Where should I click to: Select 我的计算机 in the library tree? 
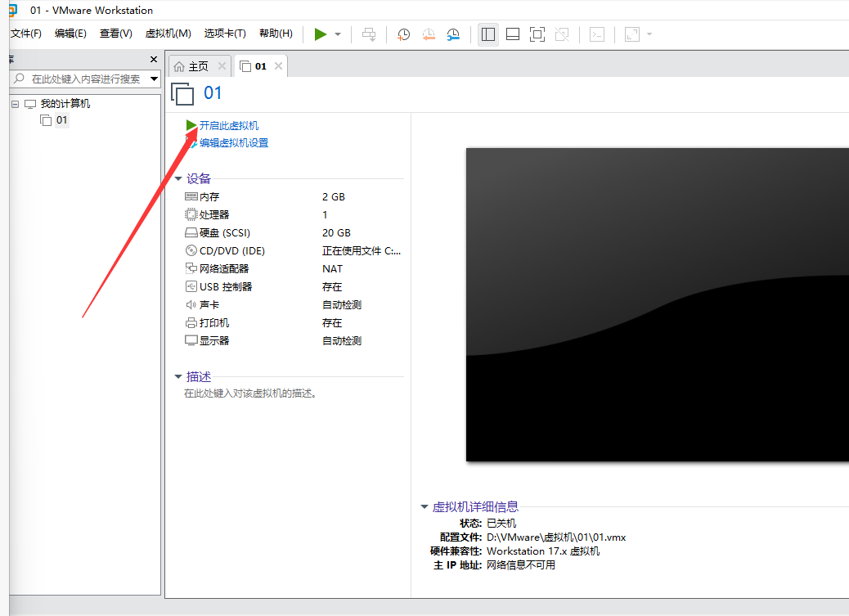pyautogui.click(x=65, y=103)
